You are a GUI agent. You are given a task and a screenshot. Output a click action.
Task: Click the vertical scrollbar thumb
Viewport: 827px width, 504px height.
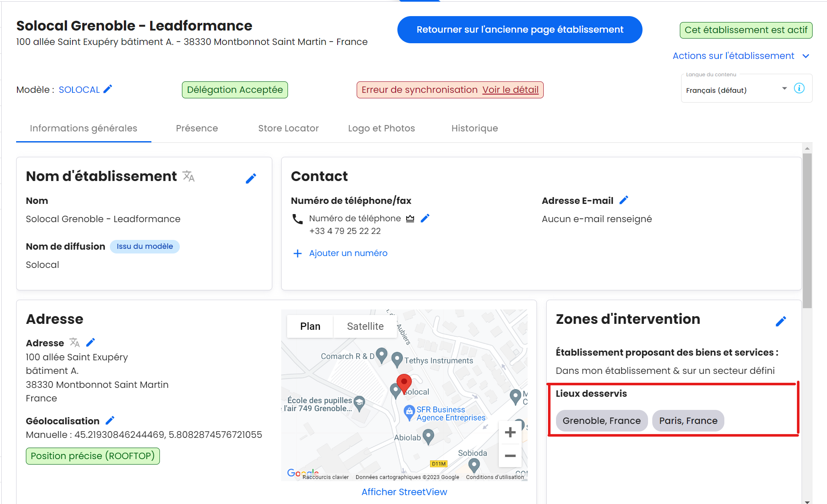(807, 231)
